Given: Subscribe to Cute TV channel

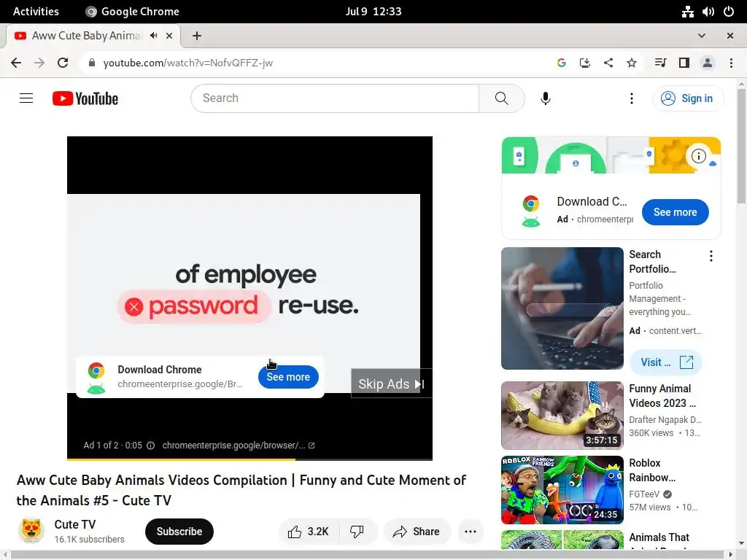Looking at the screenshot, I should (x=179, y=532).
